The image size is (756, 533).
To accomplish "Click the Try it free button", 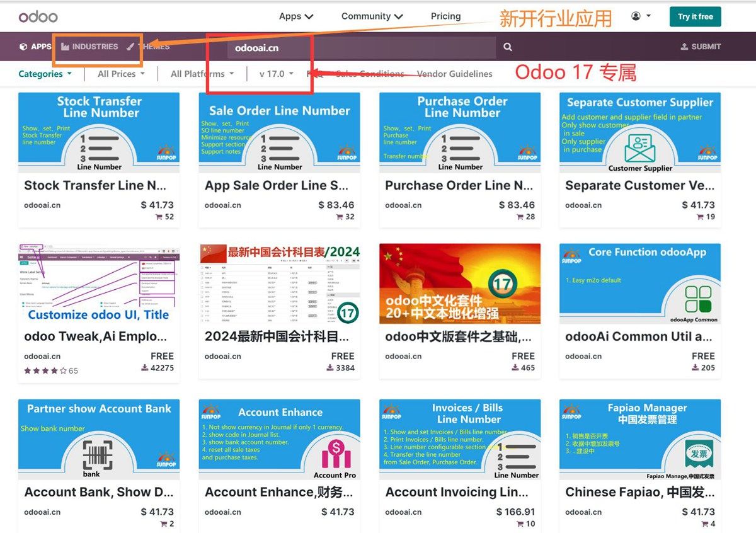I will tap(695, 17).
